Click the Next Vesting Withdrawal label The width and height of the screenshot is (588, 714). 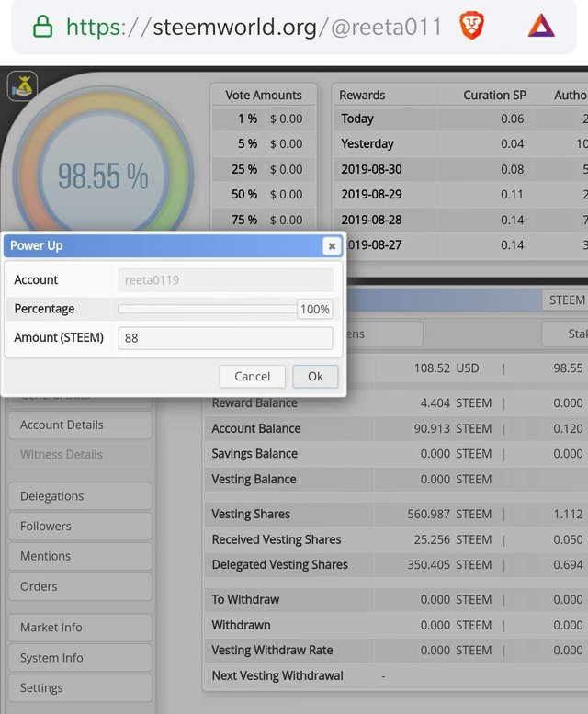pos(277,675)
